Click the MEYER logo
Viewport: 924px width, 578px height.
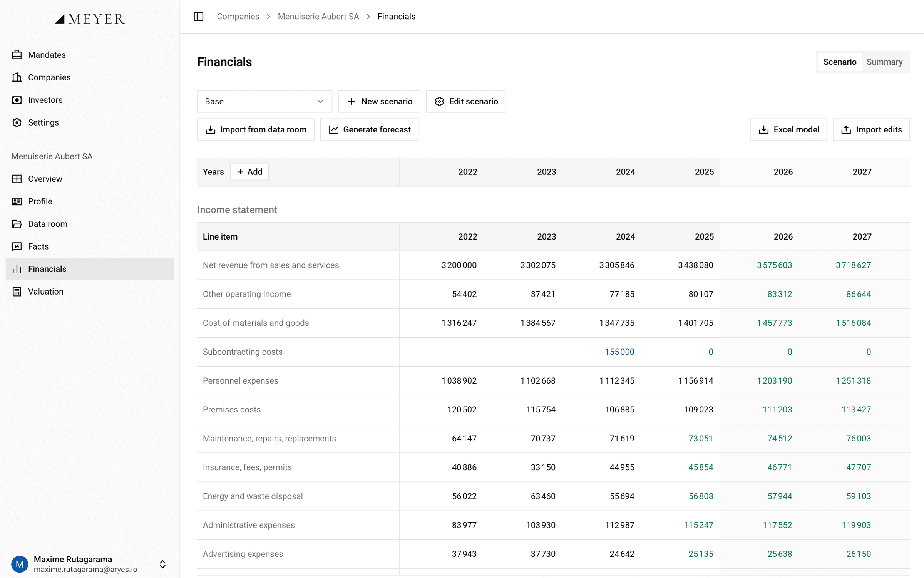pyautogui.click(x=90, y=19)
